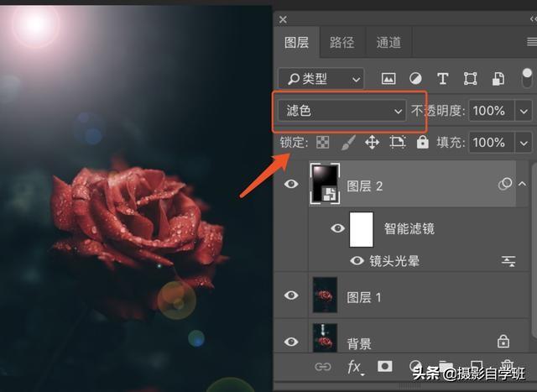The image size is (537, 392).
Task: Switch to the 通道 tab
Action: click(x=388, y=43)
